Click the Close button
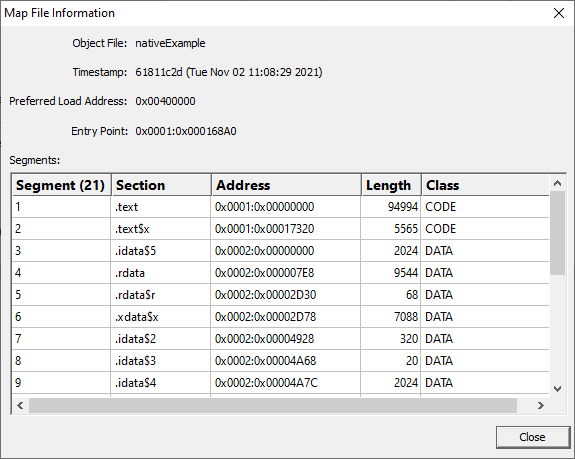Image resolution: width=575 pixels, height=459 pixels. (x=533, y=437)
